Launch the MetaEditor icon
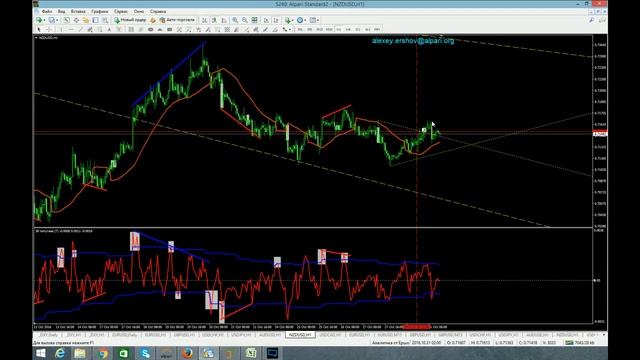640x360 pixels. [x=153, y=20]
